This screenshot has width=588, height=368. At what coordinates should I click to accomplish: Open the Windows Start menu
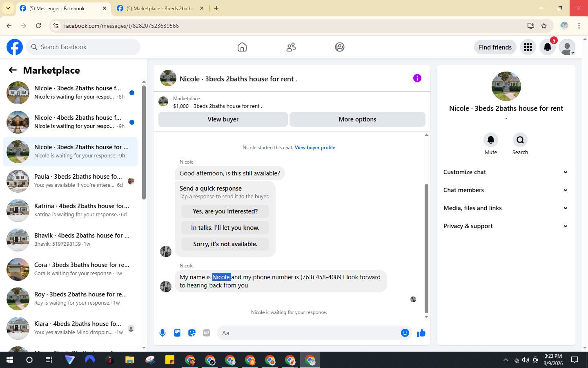10,360
